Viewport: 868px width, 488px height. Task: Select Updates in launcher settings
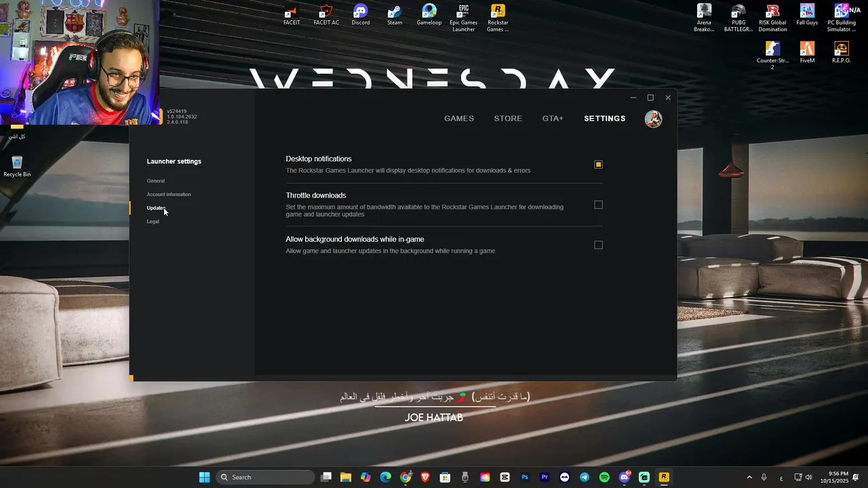156,208
